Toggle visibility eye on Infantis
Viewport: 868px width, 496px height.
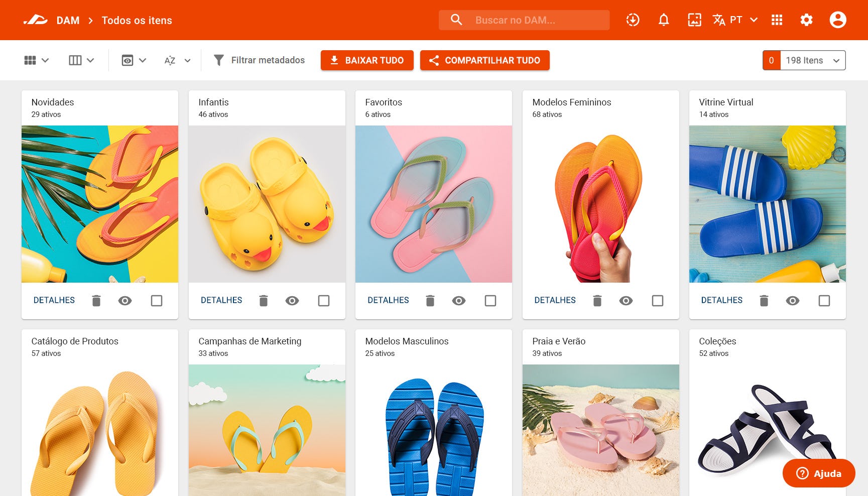point(292,301)
